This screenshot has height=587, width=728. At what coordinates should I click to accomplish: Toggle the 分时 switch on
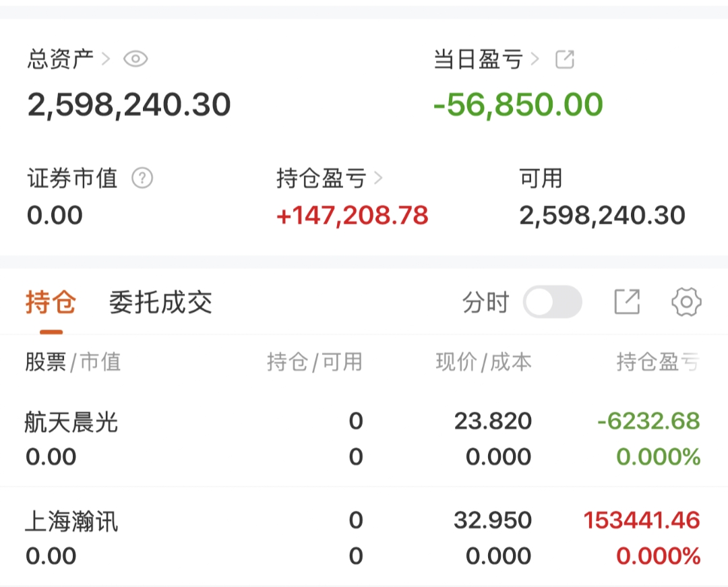pos(553,302)
